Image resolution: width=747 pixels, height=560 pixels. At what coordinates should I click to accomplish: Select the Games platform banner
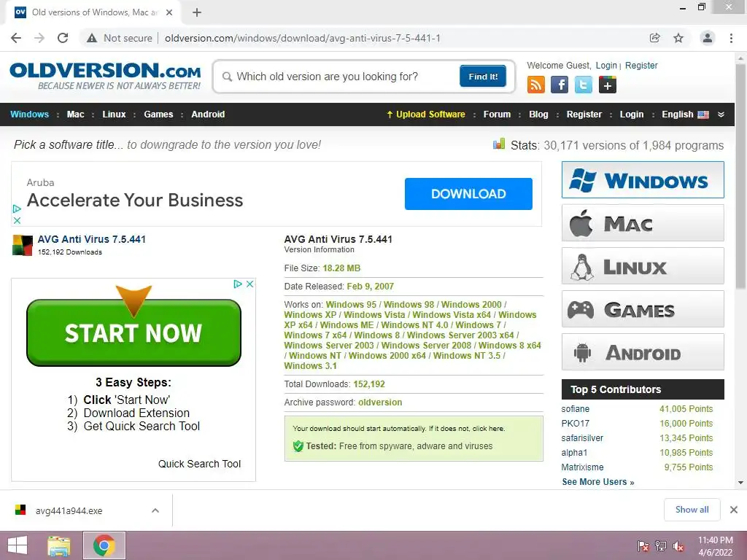[643, 309]
